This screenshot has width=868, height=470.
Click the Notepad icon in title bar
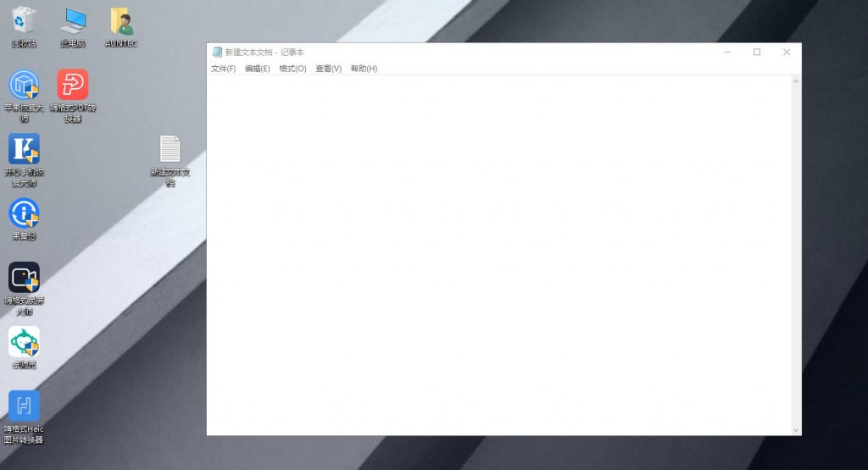coord(217,52)
